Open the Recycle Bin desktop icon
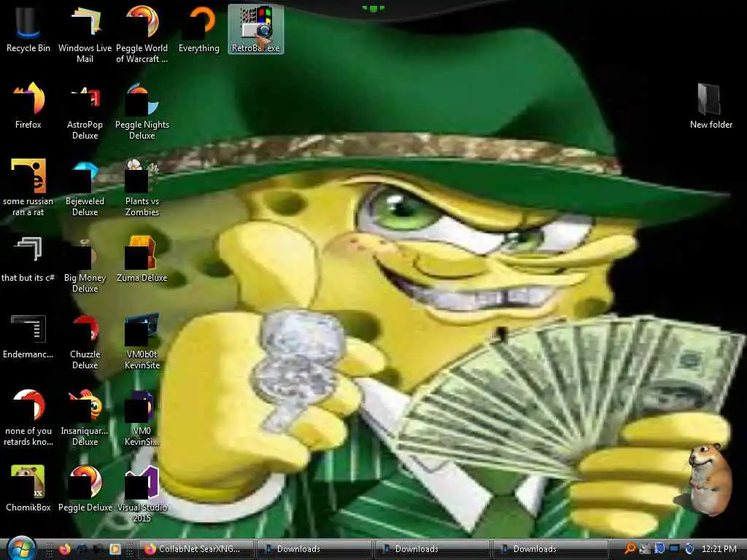Screen dimensions: 747x560 tap(28, 29)
